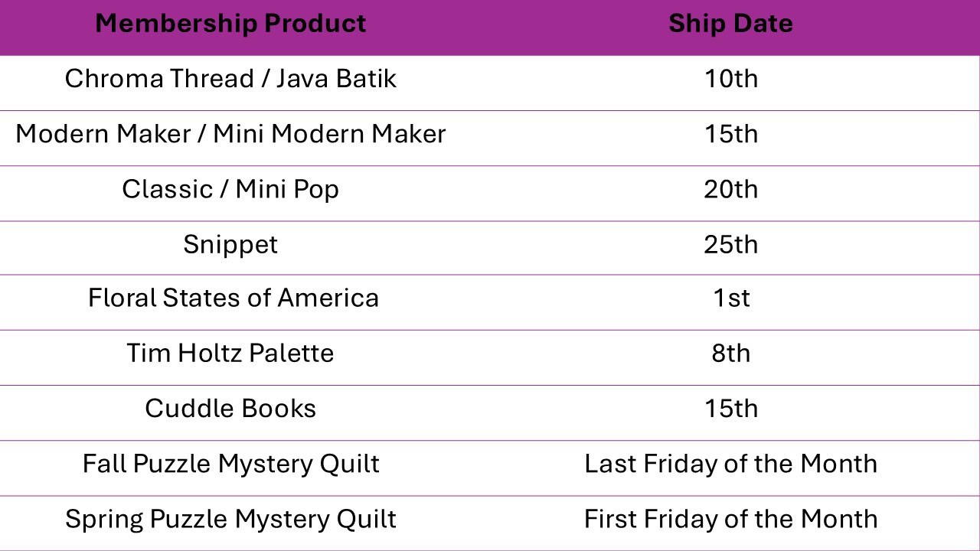
Task: Select First Friday of the Month cell
Action: [x=730, y=518]
